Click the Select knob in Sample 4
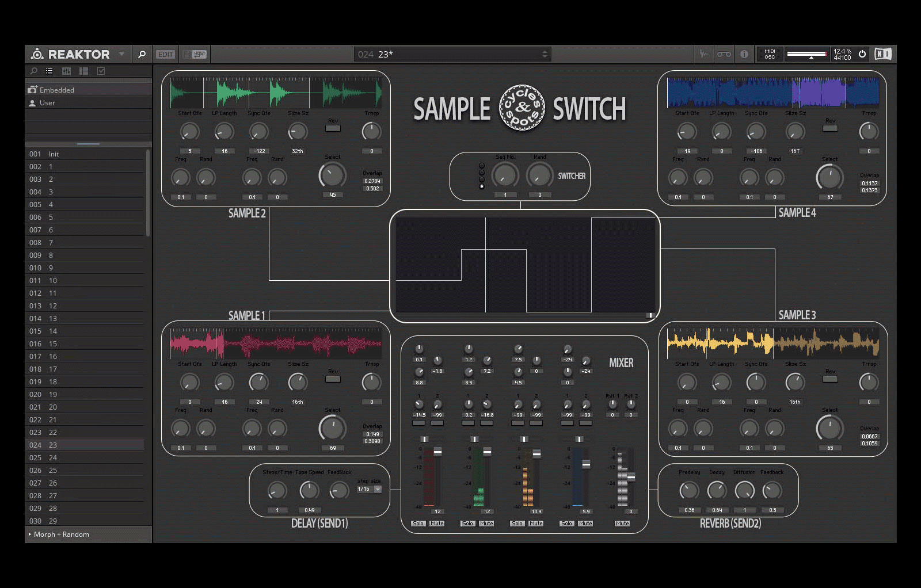This screenshot has height=588, width=921. (830, 178)
